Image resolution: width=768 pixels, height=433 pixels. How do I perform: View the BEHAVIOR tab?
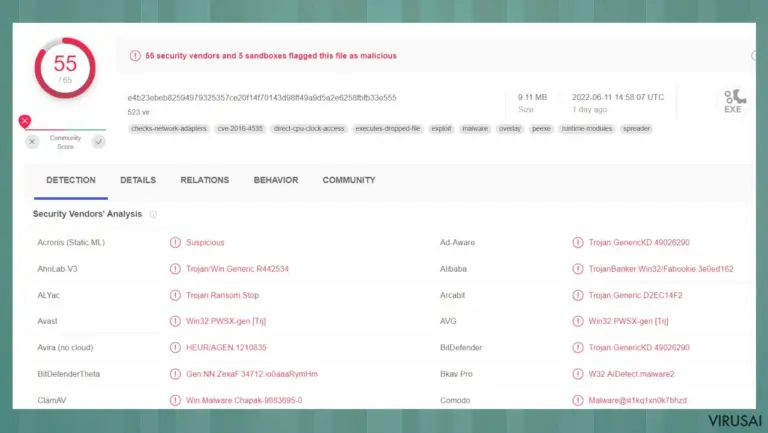click(x=276, y=180)
